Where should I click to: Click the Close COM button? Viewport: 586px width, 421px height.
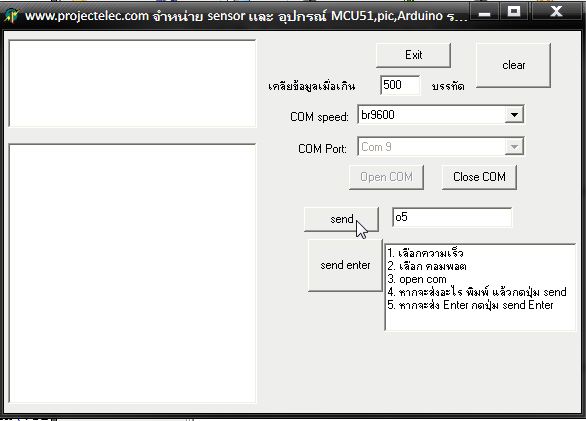click(479, 177)
